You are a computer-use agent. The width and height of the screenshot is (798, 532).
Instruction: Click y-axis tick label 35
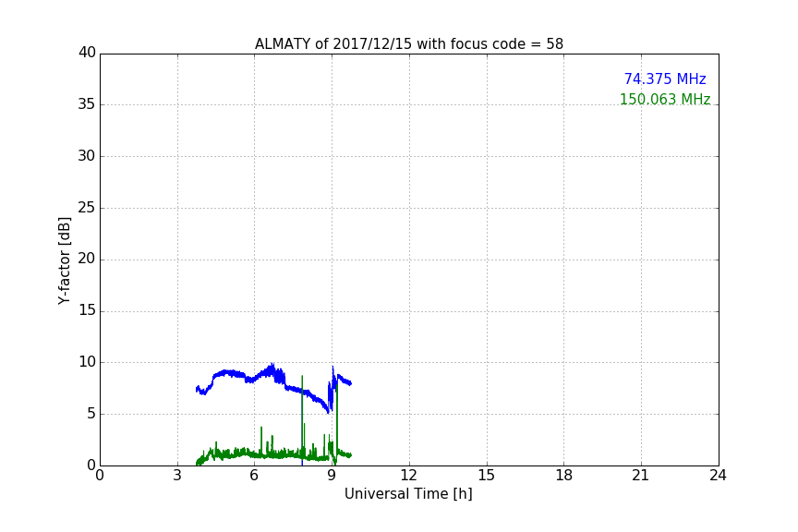(87, 104)
